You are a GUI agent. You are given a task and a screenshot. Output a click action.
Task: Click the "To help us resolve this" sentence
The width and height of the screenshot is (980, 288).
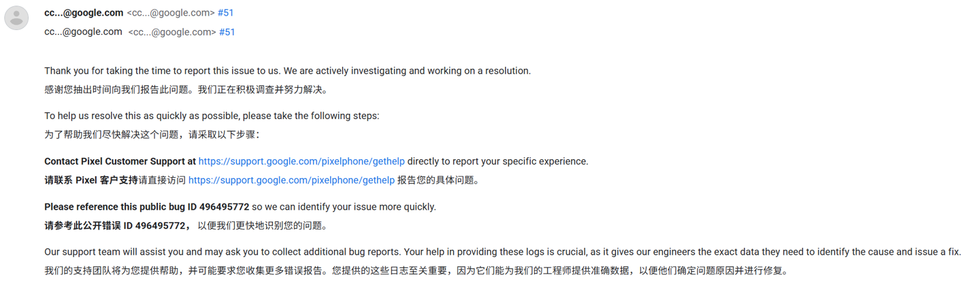[212, 116]
